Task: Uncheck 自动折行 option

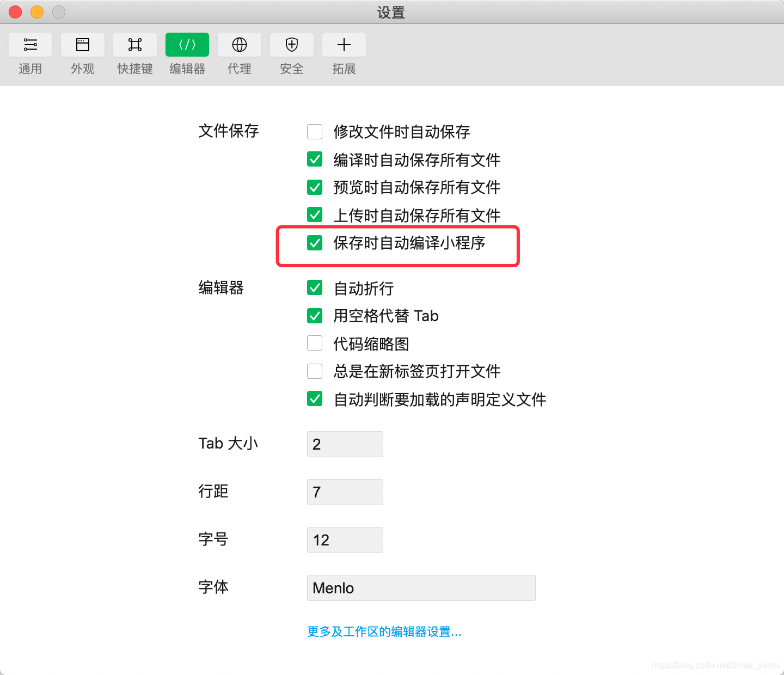Action: tap(315, 288)
